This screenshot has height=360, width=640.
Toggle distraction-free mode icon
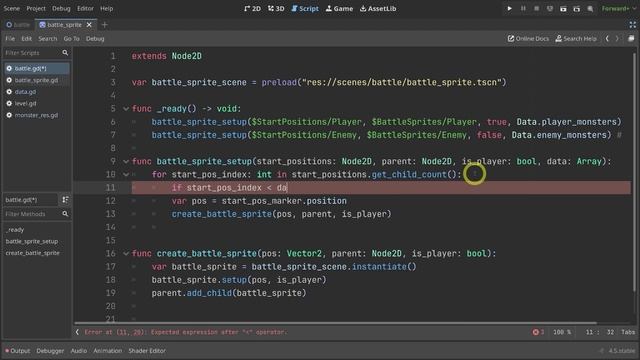coord(632,25)
